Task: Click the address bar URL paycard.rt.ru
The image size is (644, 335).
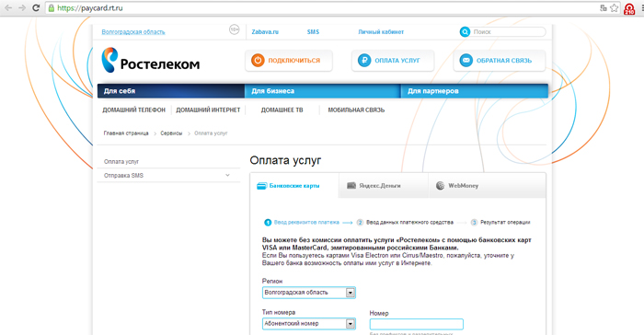Action: (x=90, y=7)
